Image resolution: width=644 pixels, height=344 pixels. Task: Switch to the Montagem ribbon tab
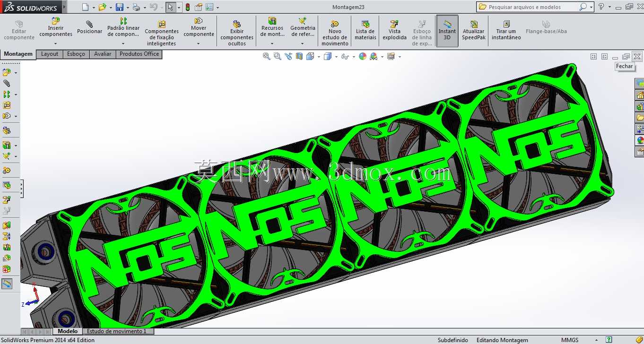18,54
